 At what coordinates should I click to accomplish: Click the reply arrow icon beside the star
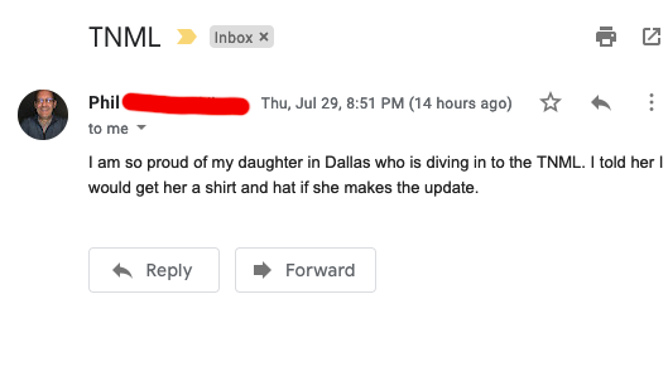(601, 103)
